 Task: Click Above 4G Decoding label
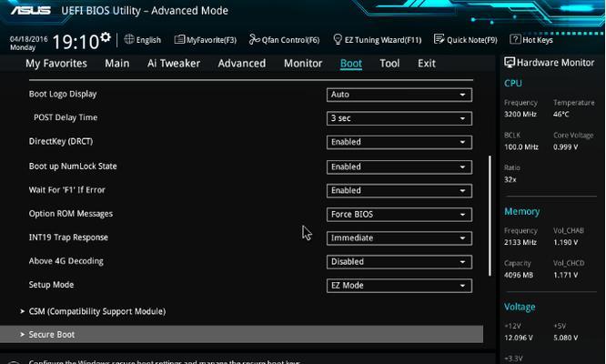[x=66, y=261]
